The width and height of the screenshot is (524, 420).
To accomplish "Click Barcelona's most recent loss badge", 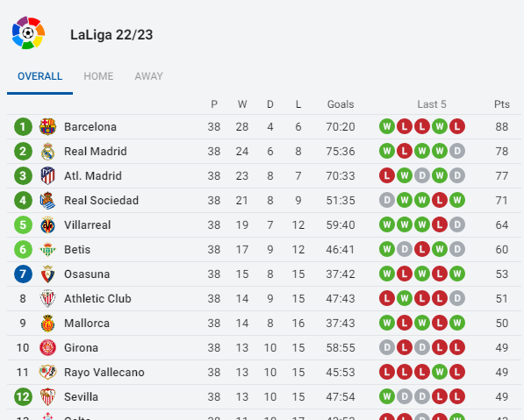I will pyautogui.click(x=456, y=126).
